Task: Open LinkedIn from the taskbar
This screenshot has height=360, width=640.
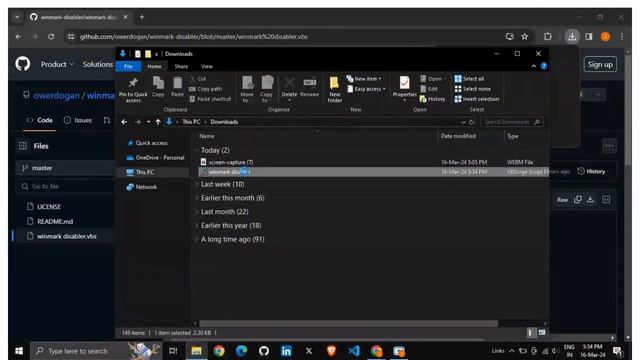Action: pyautogui.click(x=287, y=351)
